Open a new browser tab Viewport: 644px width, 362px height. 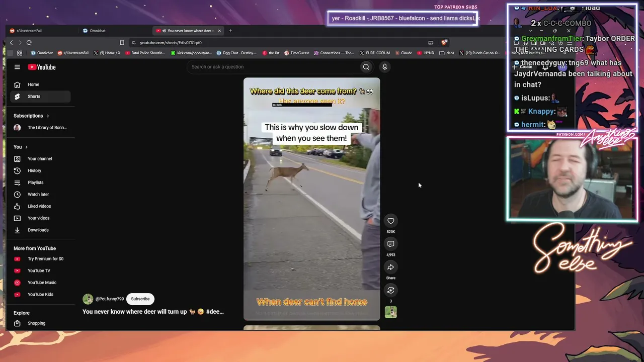[230, 31]
